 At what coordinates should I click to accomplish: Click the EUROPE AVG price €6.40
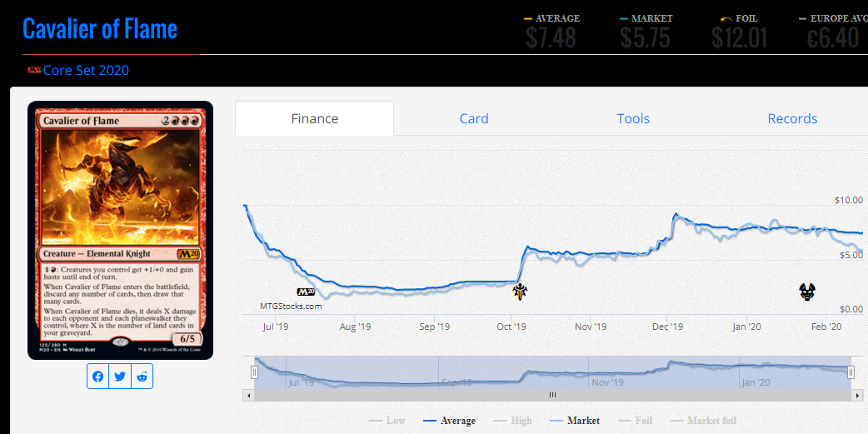coord(832,37)
